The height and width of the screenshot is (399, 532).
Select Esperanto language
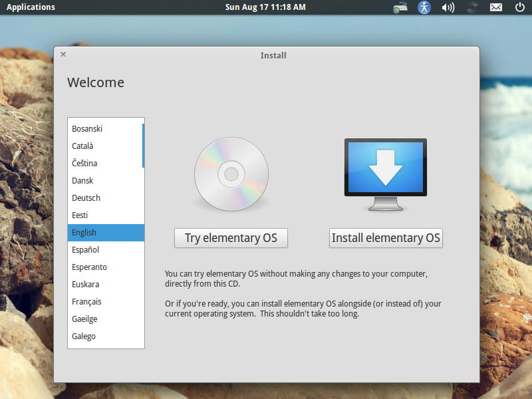(106, 267)
